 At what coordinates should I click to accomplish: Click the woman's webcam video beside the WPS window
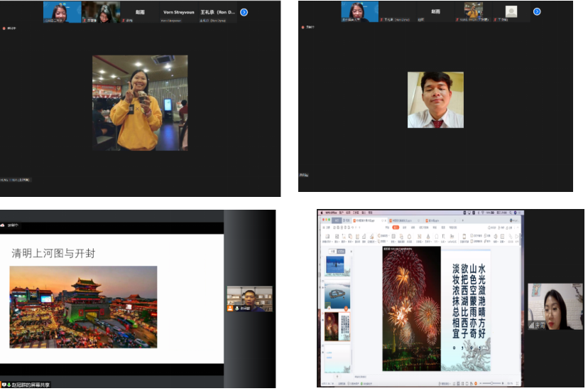click(555, 306)
